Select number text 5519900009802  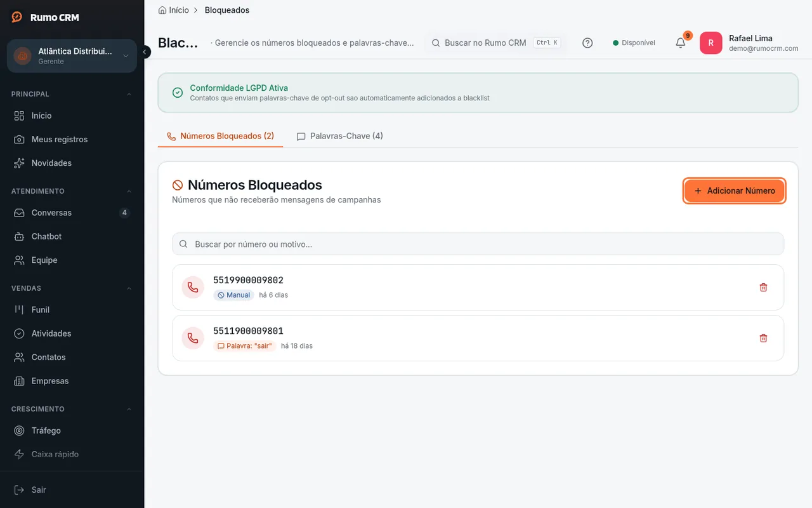248,280
